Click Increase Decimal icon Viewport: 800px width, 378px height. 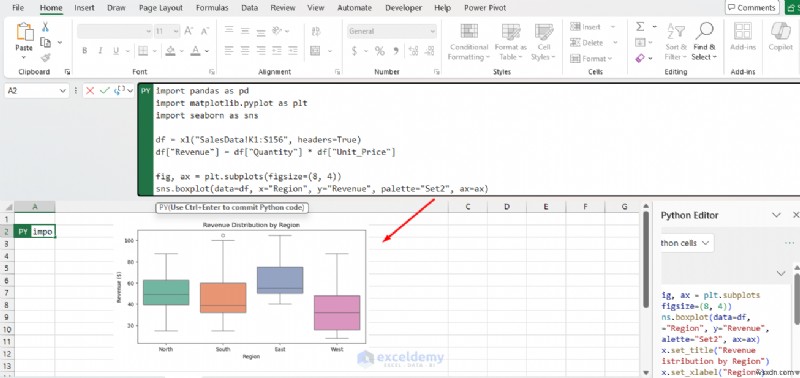[x=413, y=51]
